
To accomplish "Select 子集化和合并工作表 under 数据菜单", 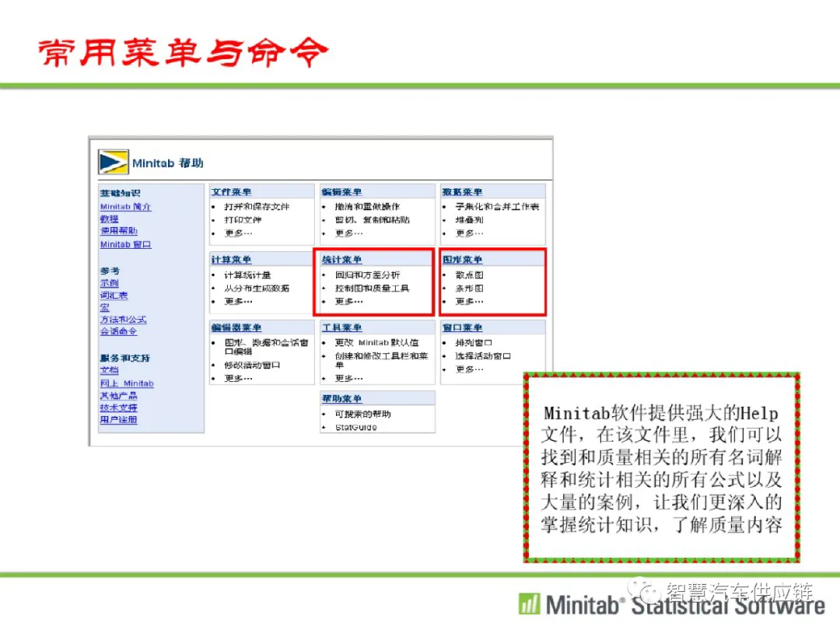I will [498, 207].
